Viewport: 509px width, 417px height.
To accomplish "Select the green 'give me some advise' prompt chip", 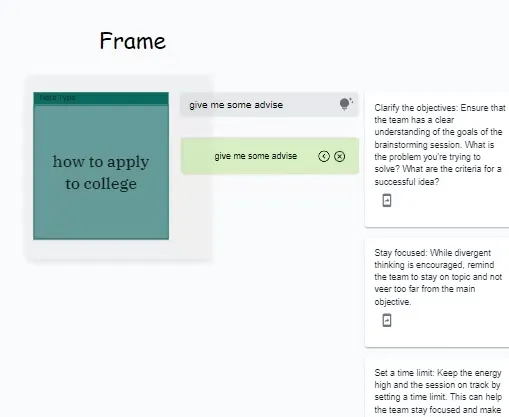I will [x=270, y=156].
